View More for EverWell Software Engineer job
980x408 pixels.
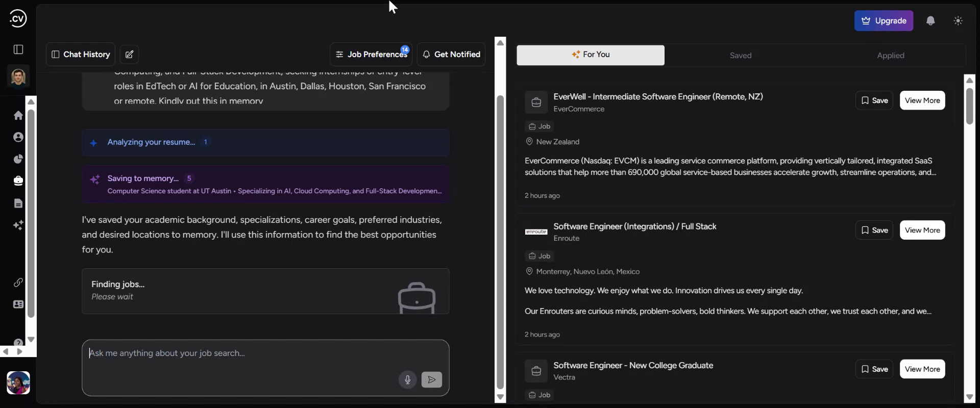pos(922,100)
